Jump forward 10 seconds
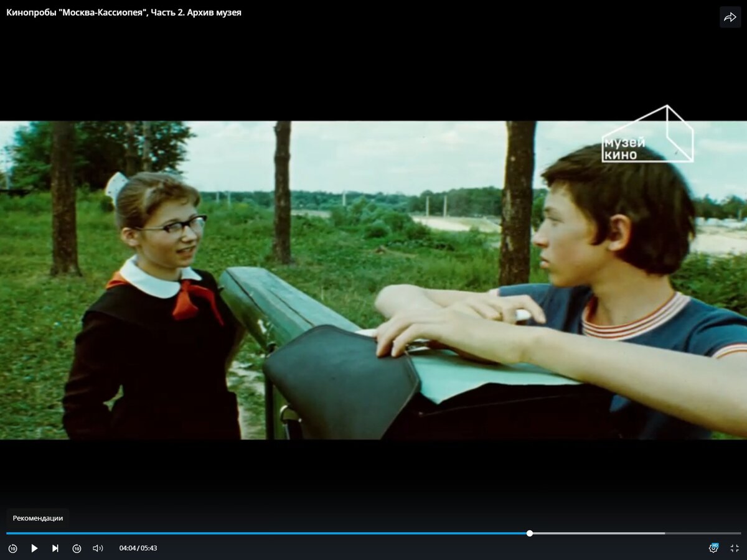The width and height of the screenshot is (747, 560). 77,548
